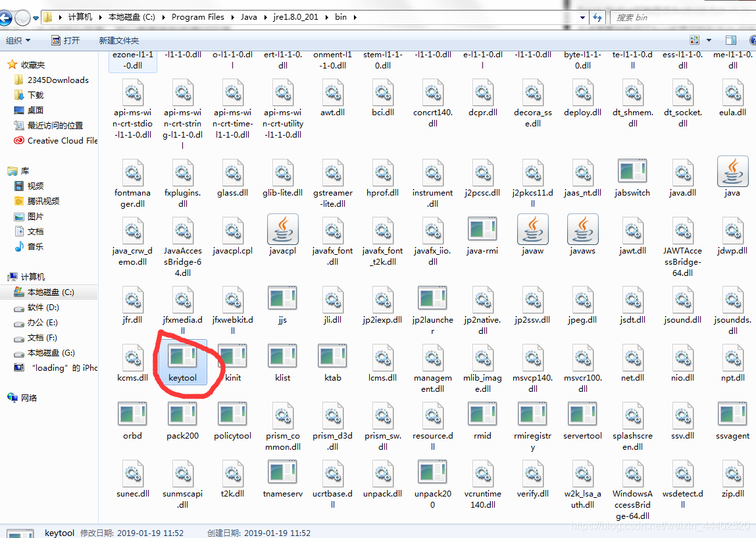Expand the arrow after 计算机 breadcrumb

click(100, 17)
